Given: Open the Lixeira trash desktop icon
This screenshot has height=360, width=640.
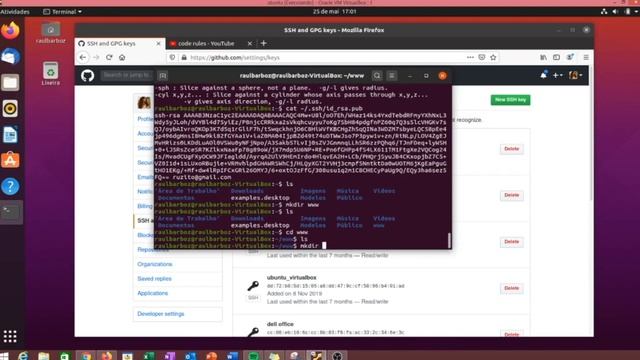Looking at the screenshot, I should coord(51,73).
